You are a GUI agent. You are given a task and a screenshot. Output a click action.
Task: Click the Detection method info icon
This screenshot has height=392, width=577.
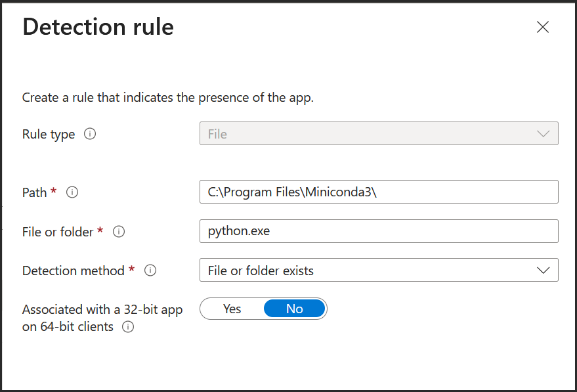pyautogui.click(x=150, y=271)
